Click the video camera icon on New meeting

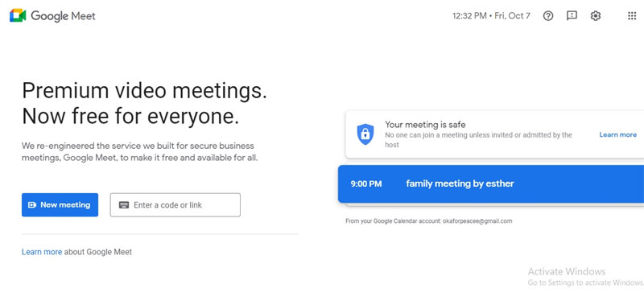click(x=32, y=205)
